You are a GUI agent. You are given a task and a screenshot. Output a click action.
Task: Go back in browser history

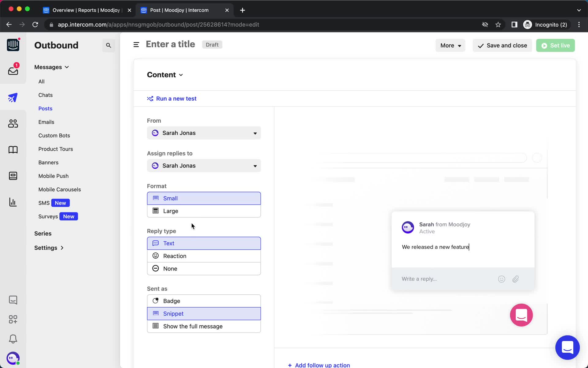9,25
